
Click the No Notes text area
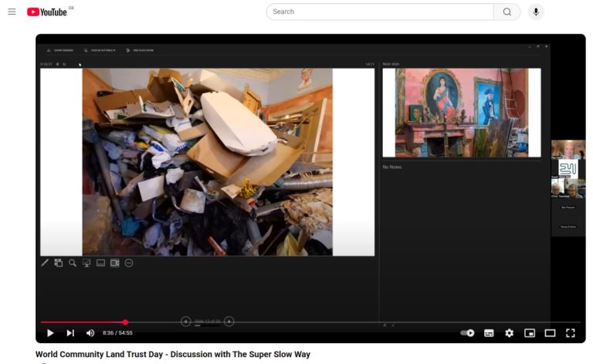point(392,167)
